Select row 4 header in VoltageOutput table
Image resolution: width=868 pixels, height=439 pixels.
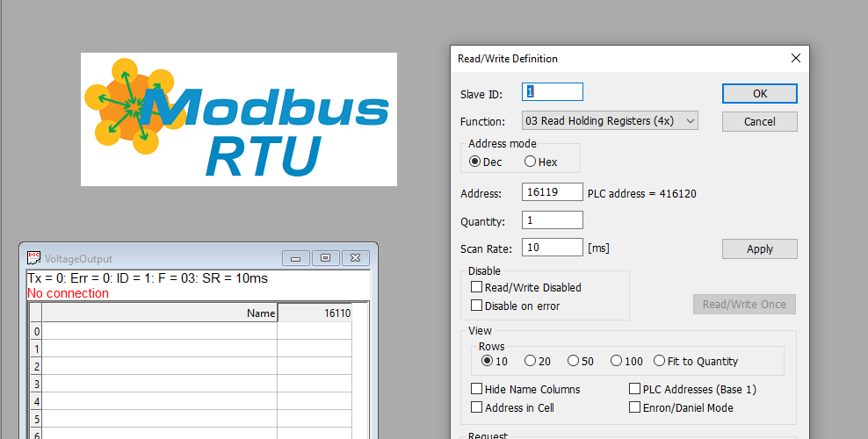tap(37, 402)
